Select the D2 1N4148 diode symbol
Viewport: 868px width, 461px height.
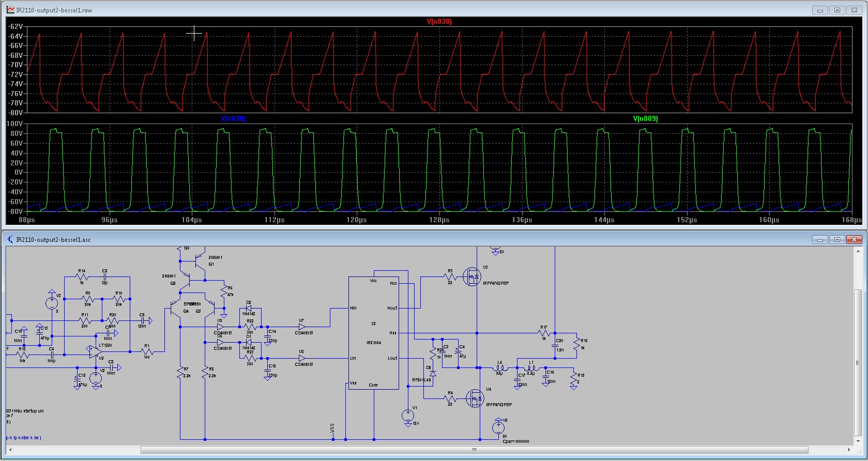point(249,309)
